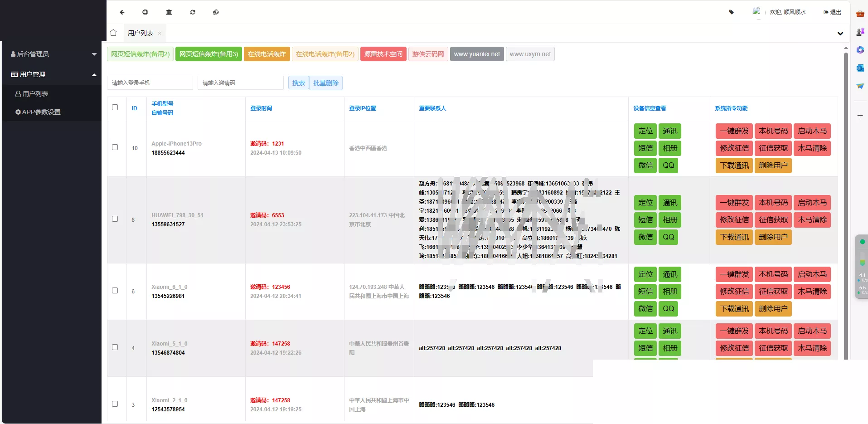Viewport: 868px width, 424px height.
Task: Click the refresh icon in top toolbar
Action: click(x=193, y=12)
